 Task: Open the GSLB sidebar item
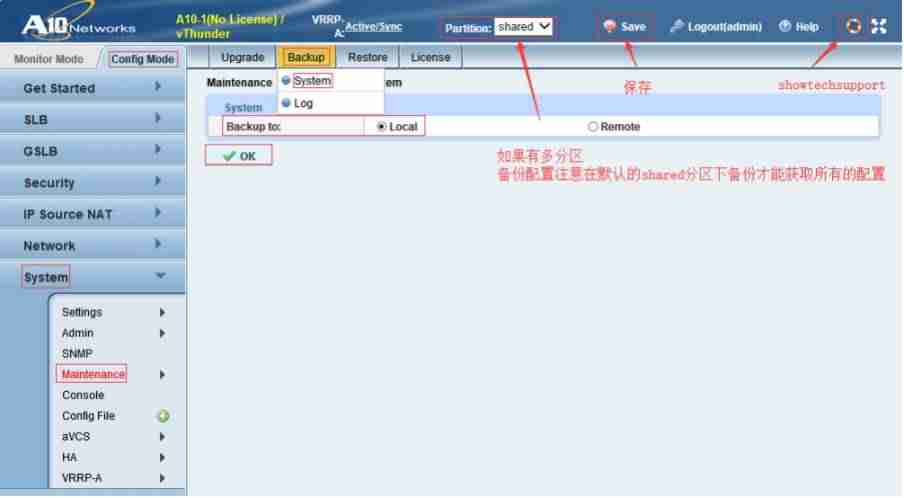click(x=92, y=151)
